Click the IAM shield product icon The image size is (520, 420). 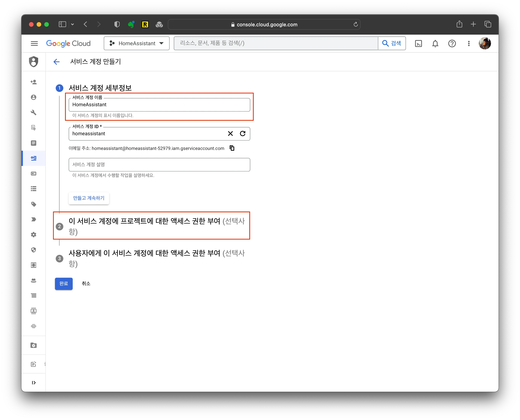34,61
